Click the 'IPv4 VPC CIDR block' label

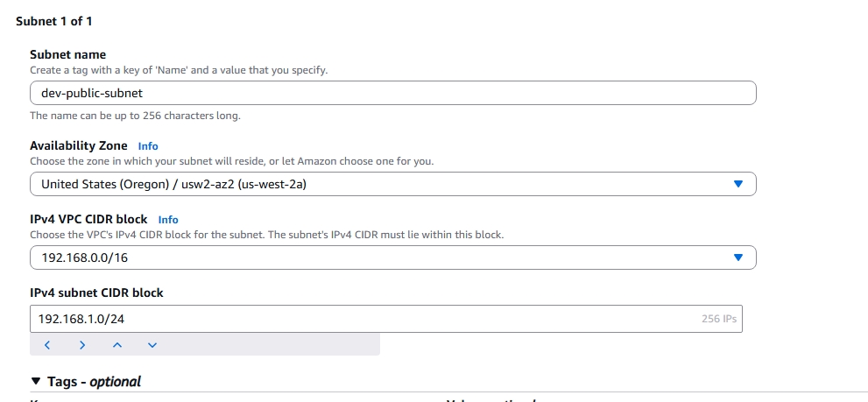click(x=88, y=219)
